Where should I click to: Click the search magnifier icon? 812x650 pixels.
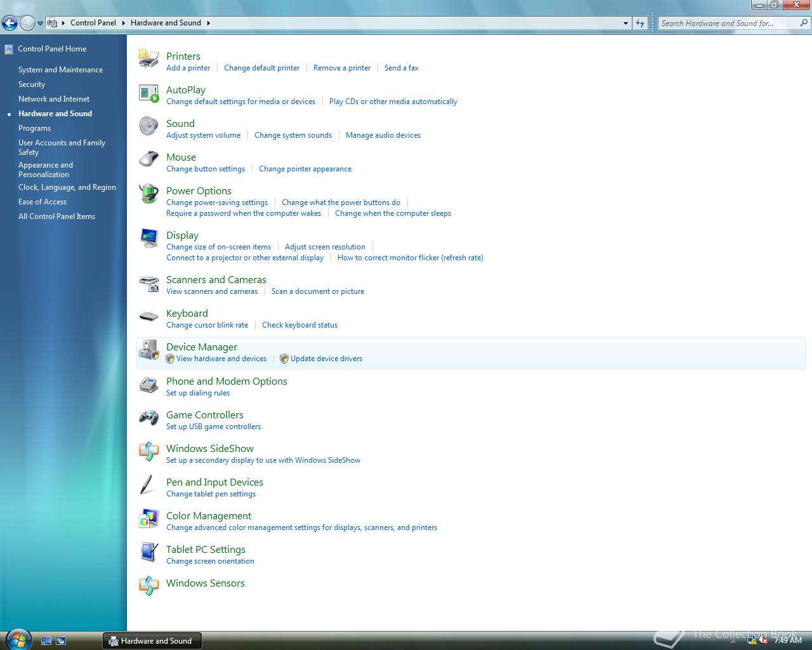[x=804, y=23]
